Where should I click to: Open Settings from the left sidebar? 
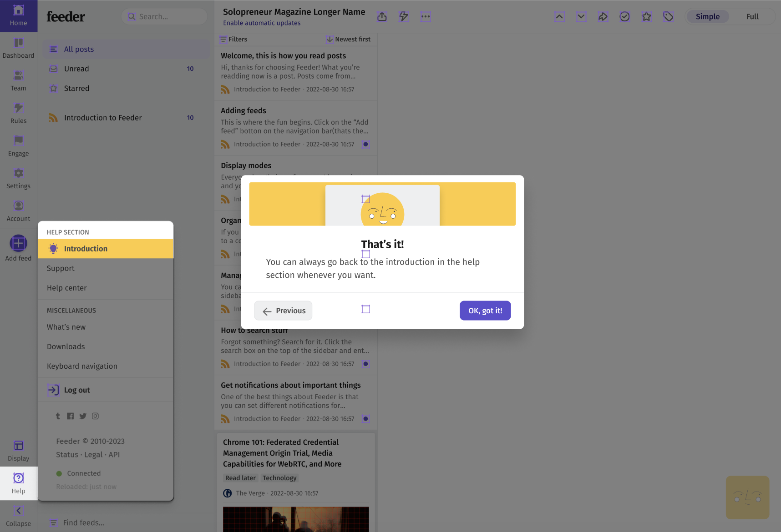(19, 179)
